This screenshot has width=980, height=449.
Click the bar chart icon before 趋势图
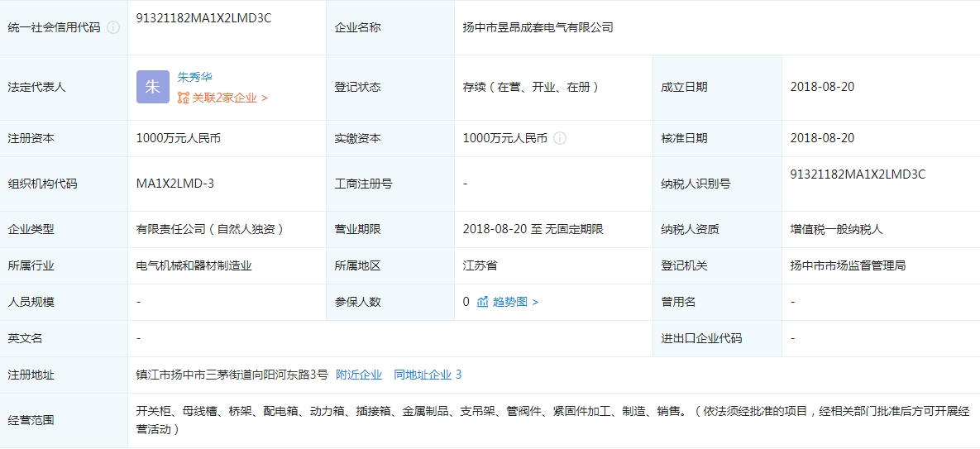pos(483,302)
